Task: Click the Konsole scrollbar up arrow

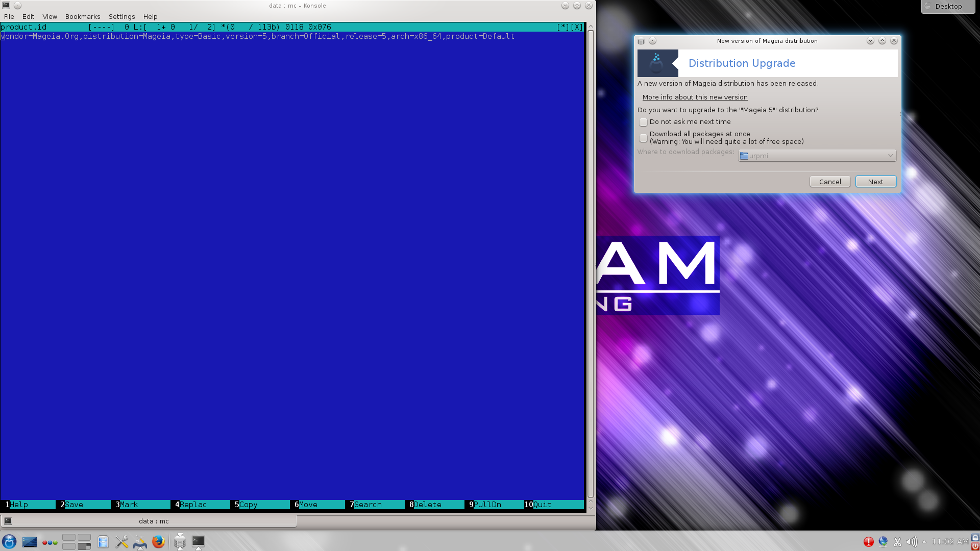Action: [591, 26]
